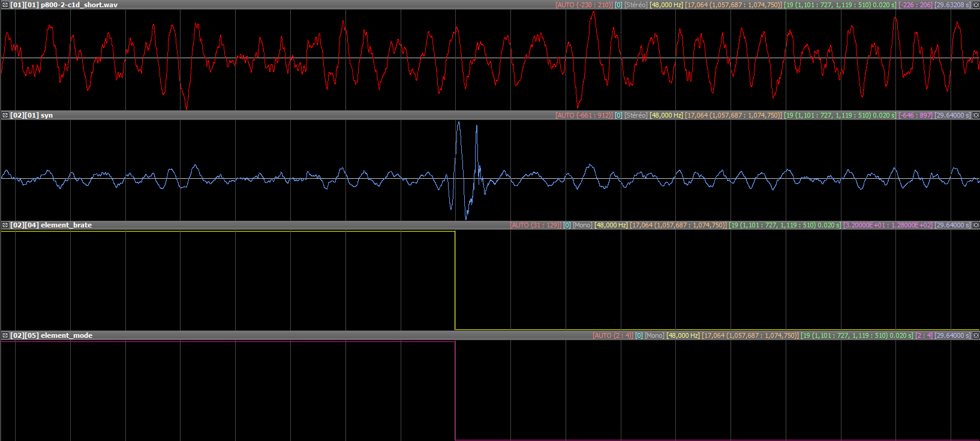980x441 pixels.
Task: Open the 48,000 Hz field on the first track
Action: tap(666, 5)
